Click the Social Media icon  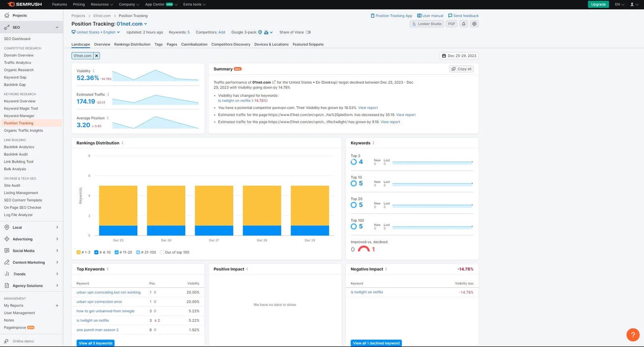pyautogui.click(x=7, y=251)
